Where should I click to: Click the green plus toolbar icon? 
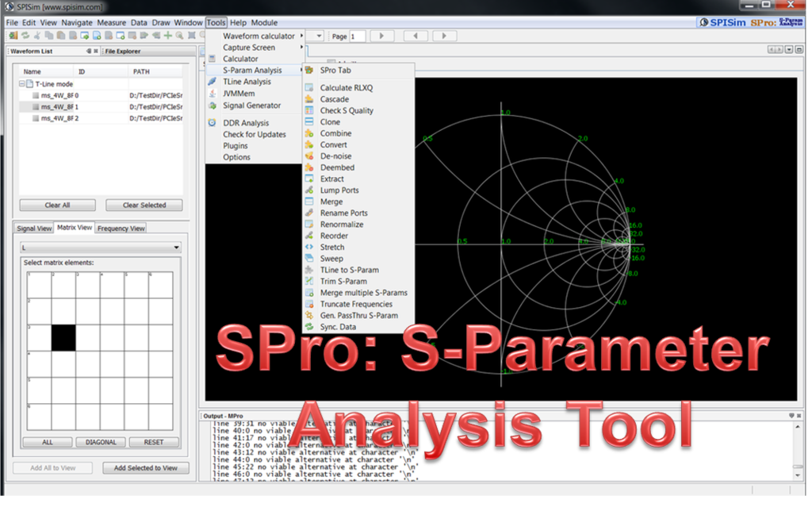[167, 36]
